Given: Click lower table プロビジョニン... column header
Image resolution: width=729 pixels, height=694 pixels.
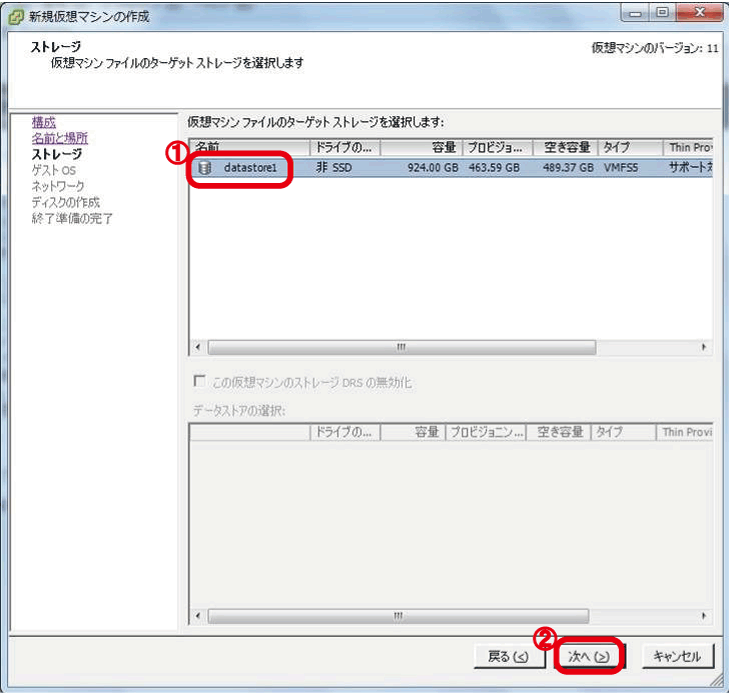Looking at the screenshot, I should click(x=486, y=432).
